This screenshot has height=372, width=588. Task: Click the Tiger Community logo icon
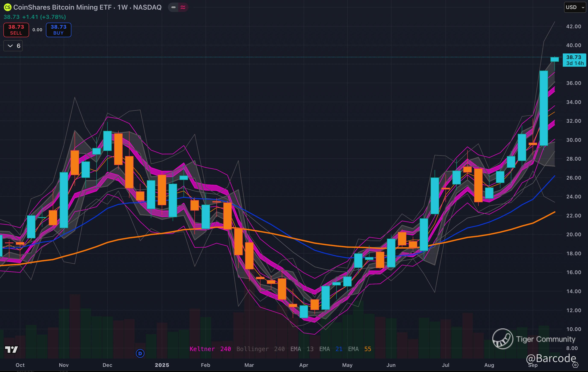pyautogui.click(x=503, y=339)
